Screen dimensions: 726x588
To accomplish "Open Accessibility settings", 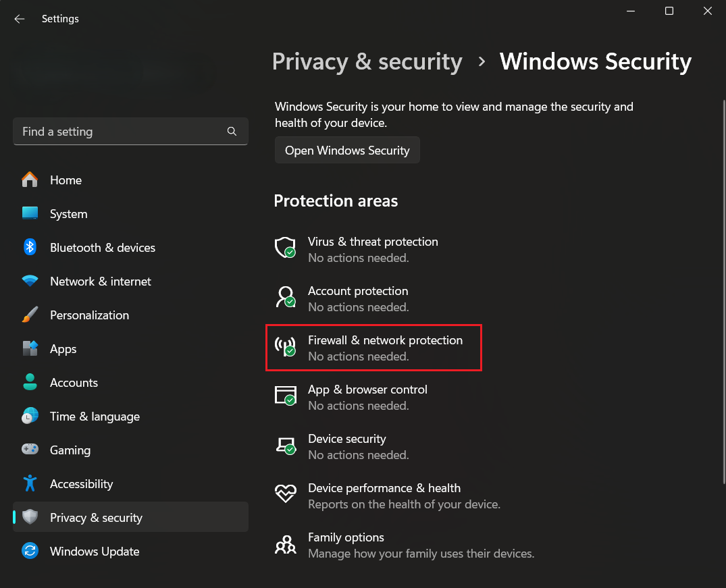I will click(x=81, y=484).
